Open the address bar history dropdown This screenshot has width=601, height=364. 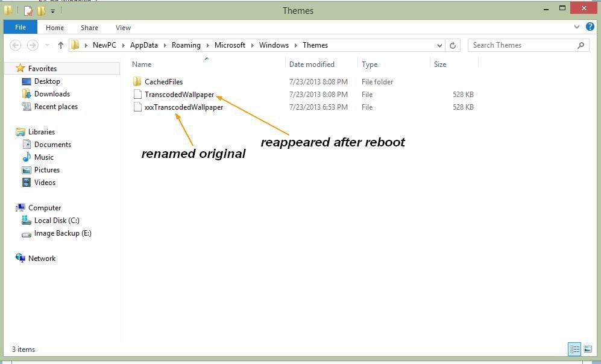(439, 45)
